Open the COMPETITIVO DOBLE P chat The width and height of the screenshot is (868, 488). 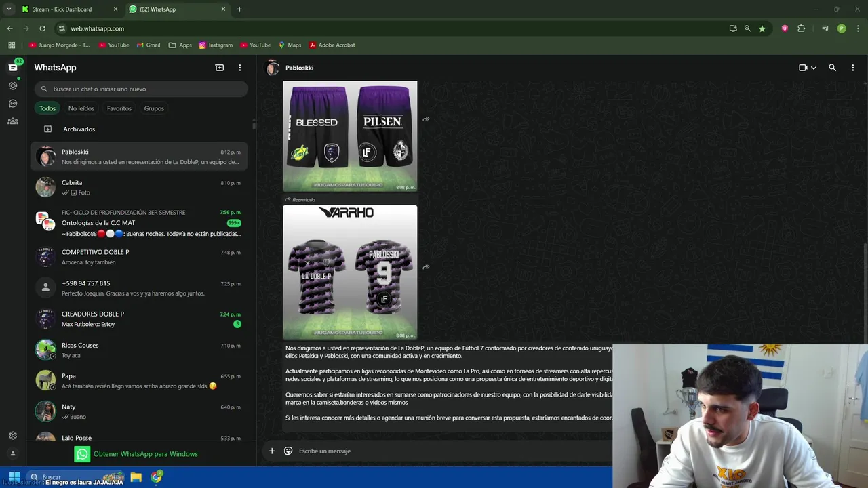(x=139, y=257)
